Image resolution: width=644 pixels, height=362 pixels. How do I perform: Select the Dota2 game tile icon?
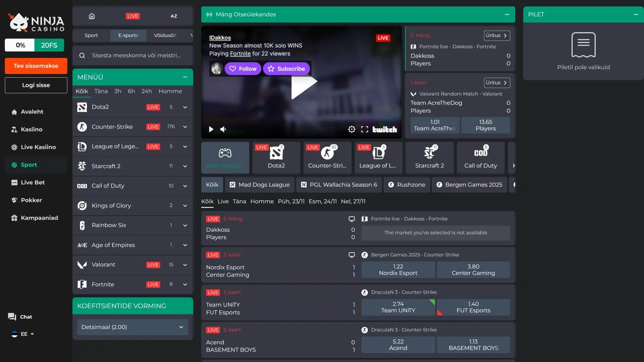276,153
